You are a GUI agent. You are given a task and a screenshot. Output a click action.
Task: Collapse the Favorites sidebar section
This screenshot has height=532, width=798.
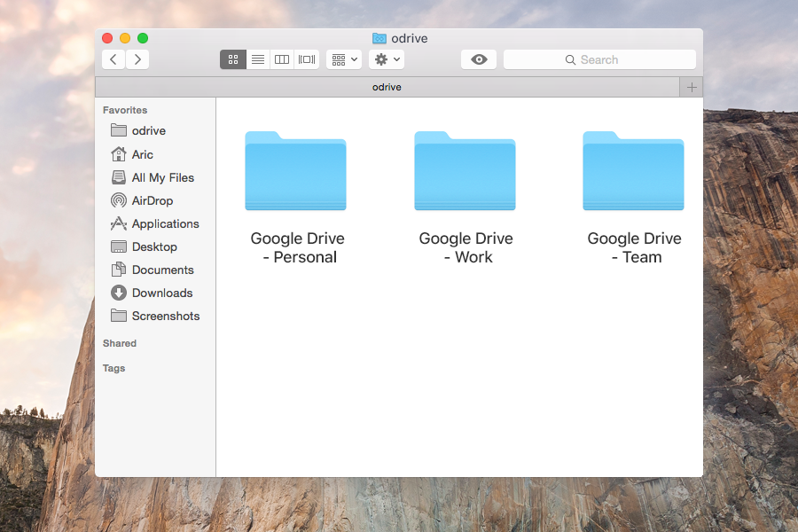point(124,109)
